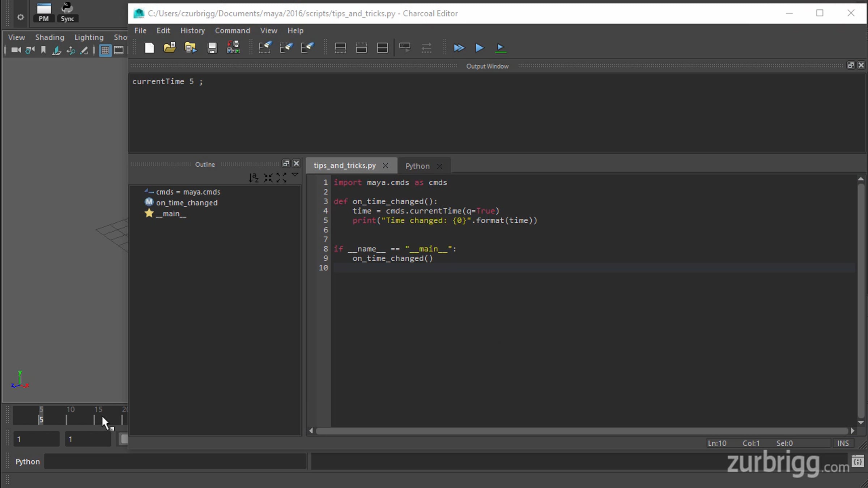Toggle show-both-panes layout icon in toolbar
The height and width of the screenshot is (488, 868).
coord(382,48)
